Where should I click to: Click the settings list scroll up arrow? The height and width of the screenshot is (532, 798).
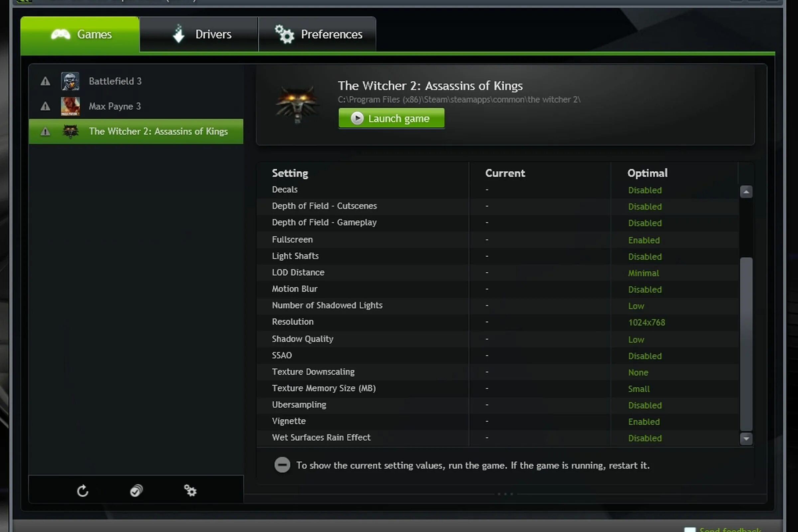(x=746, y=192)
